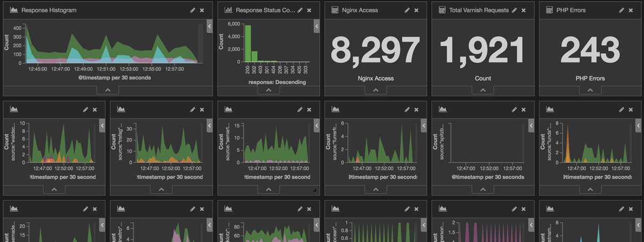Expand the spy panel under Response Status chart
This screenshot has height=242, width=644.
(269, 90)
